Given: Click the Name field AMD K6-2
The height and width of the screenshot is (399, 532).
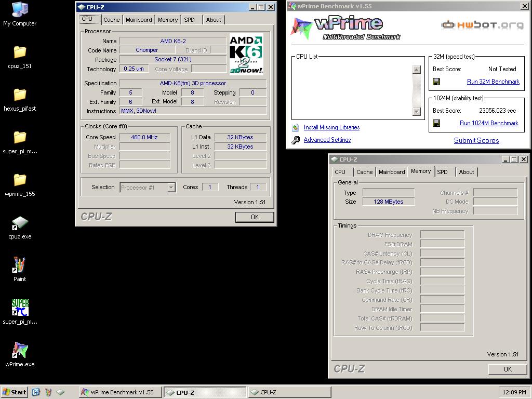Looking at the screenshot, I should click(x=173, y=41).
